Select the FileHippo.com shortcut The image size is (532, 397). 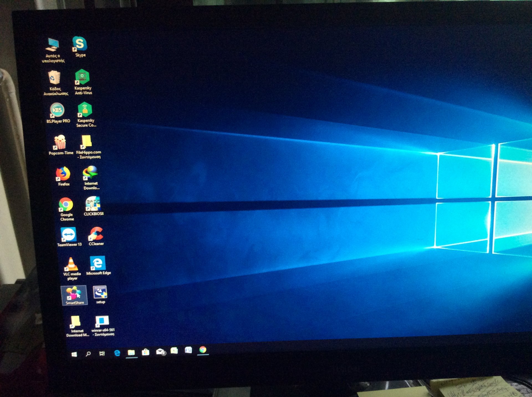click(x=88, y=147)
